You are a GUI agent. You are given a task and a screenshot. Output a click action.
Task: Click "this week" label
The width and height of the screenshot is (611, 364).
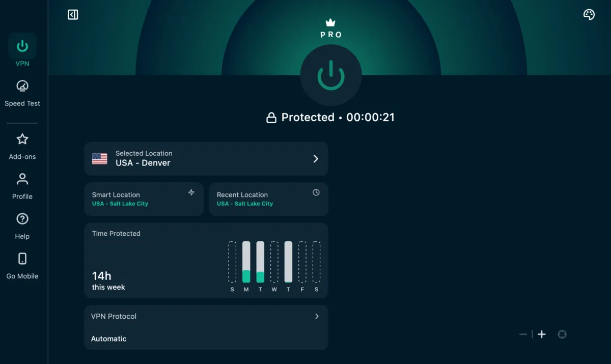point(108,287)
